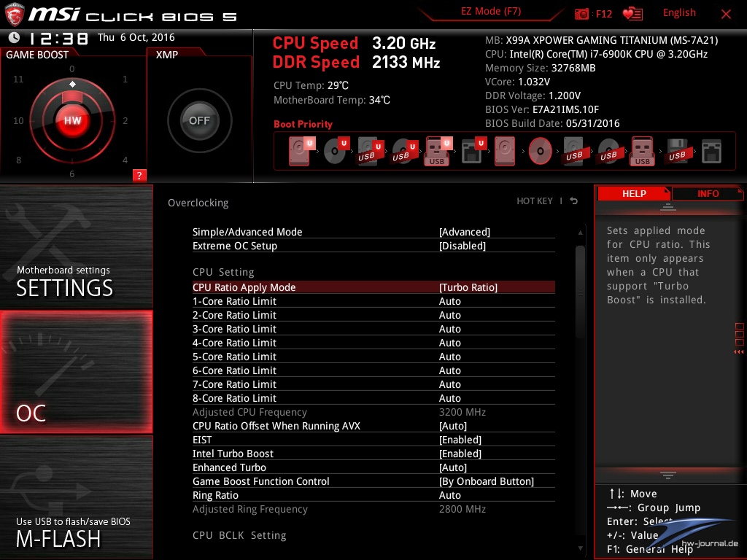747x560 pixels.
Task: Select the UEFI hard disk boot device icon
Action: point(301,151)
